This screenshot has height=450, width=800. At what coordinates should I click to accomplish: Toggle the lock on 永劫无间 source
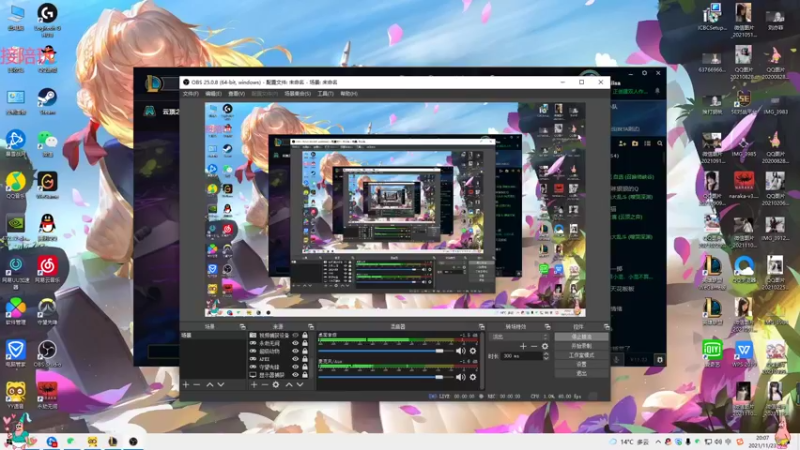(305, 343)
